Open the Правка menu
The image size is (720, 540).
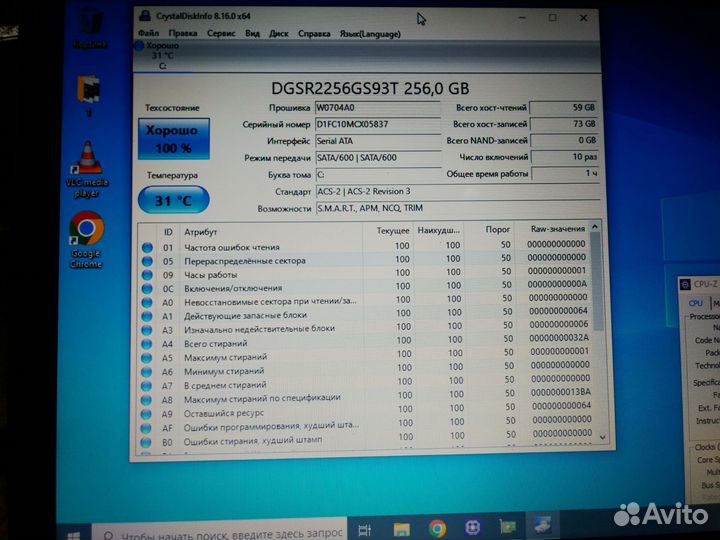[x=183, y=33]
